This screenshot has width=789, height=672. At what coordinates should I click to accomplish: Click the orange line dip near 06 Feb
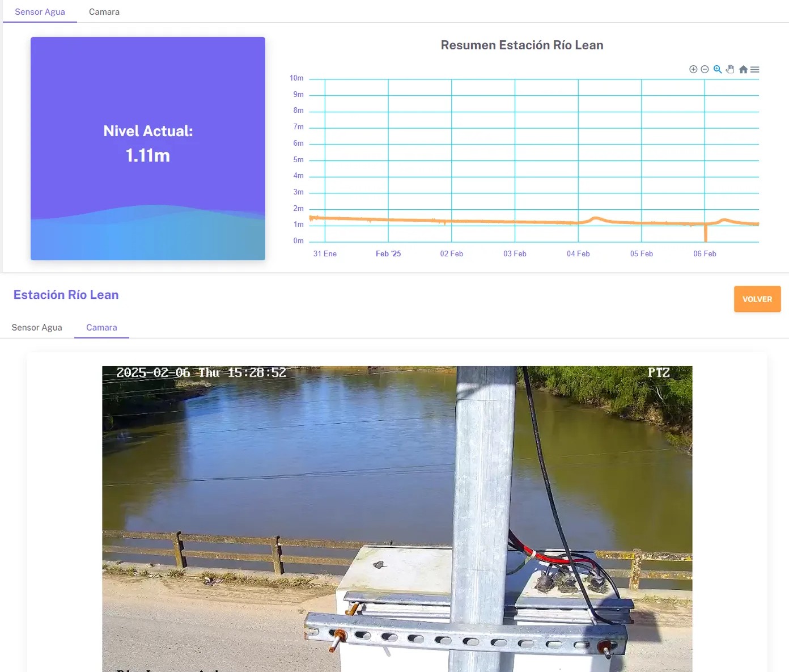coord(706,233)
